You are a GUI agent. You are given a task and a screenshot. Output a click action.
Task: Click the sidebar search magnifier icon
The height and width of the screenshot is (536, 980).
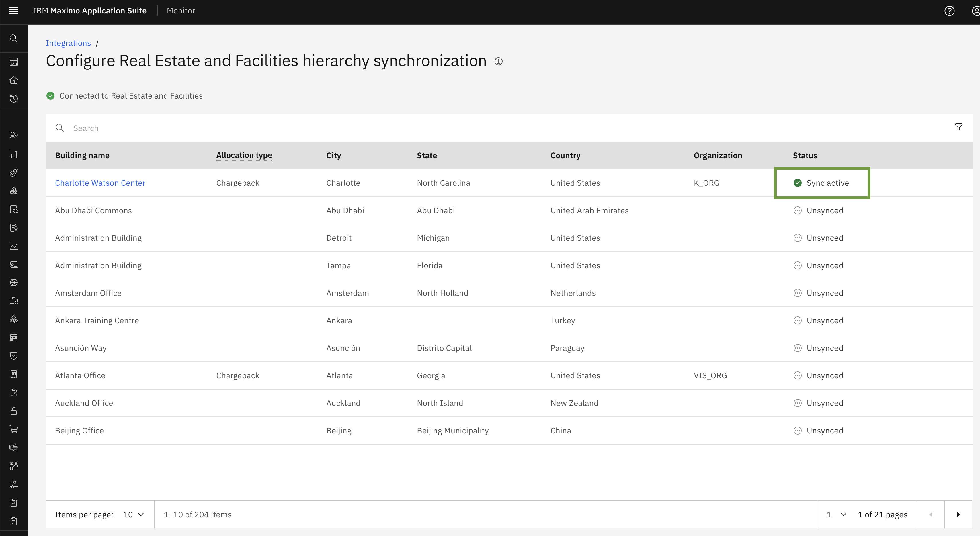[x=14, y=38]
